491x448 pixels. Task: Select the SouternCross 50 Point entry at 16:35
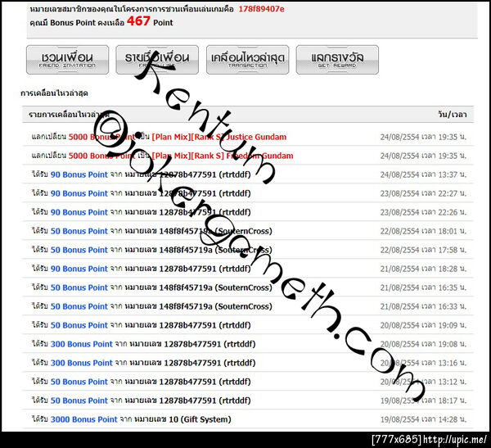coord(248,287)
